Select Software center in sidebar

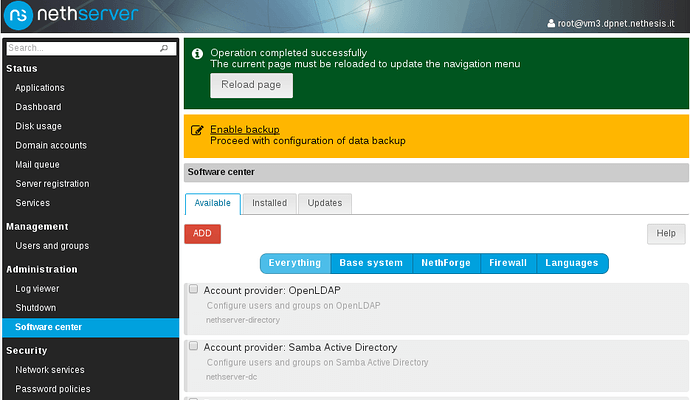91,327
